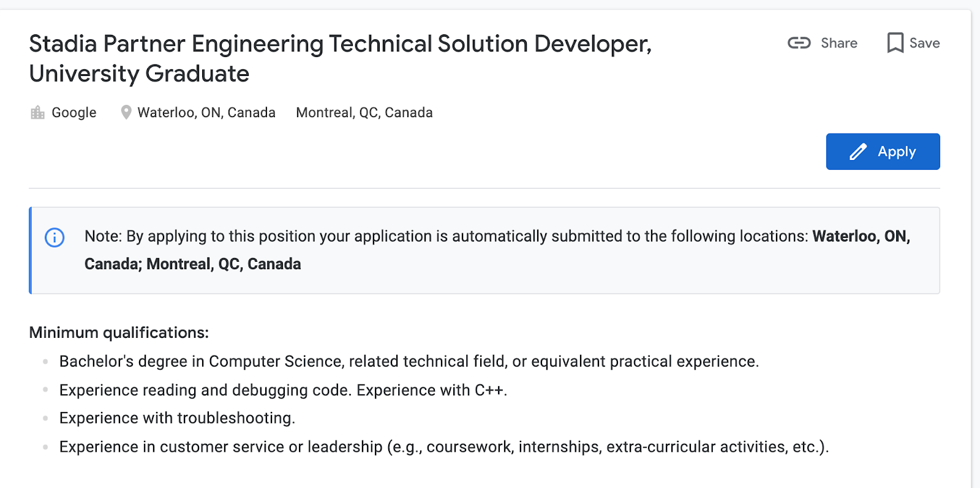The width and height of the screenshot is (980, 488).
Task: Click the customer service or leadership line
Action: (x=443, y=447)
